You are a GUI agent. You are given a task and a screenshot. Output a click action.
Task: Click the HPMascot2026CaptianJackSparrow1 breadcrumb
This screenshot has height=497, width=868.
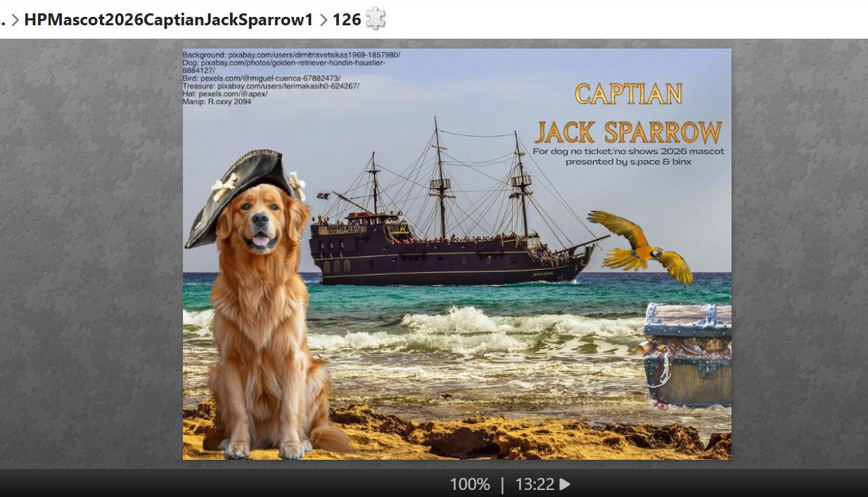[168, 19]
